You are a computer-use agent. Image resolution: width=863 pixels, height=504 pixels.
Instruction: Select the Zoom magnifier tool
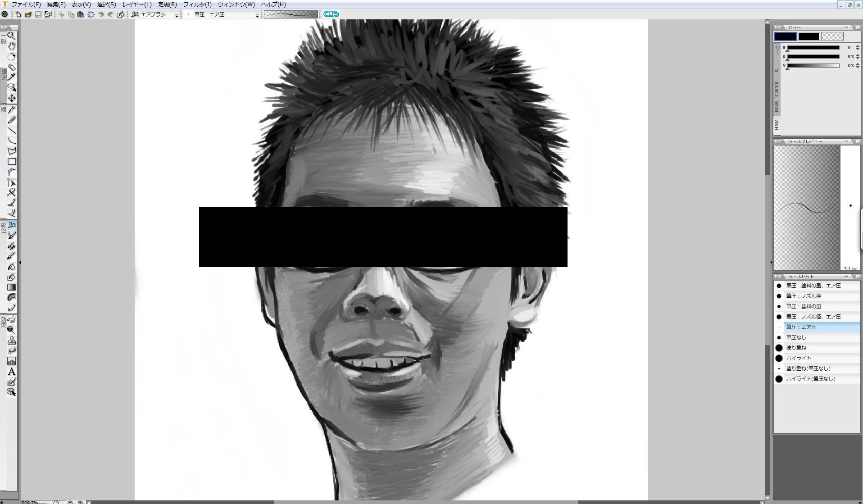[x=11, y=36]
